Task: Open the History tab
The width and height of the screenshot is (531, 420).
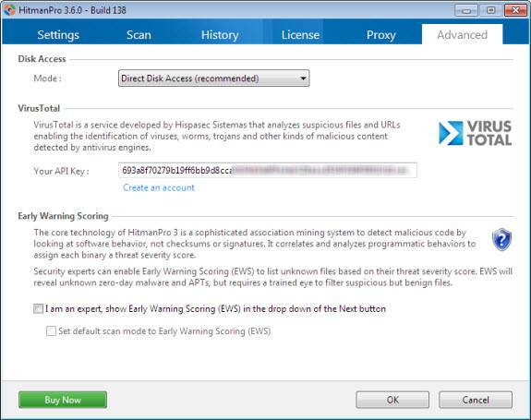Action: click(x=220, y=35)
